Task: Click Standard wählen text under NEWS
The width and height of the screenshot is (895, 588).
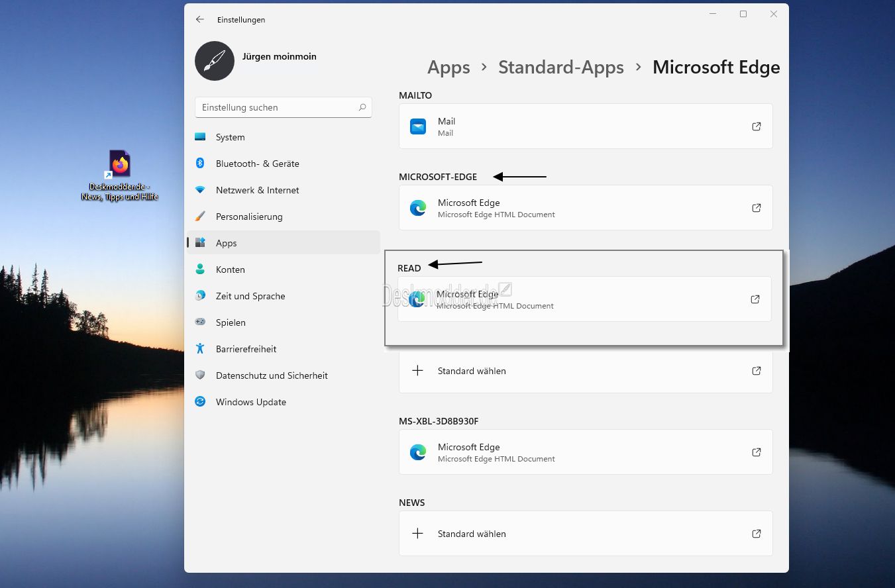Action: pyautogui.click(x=472, y=534)
